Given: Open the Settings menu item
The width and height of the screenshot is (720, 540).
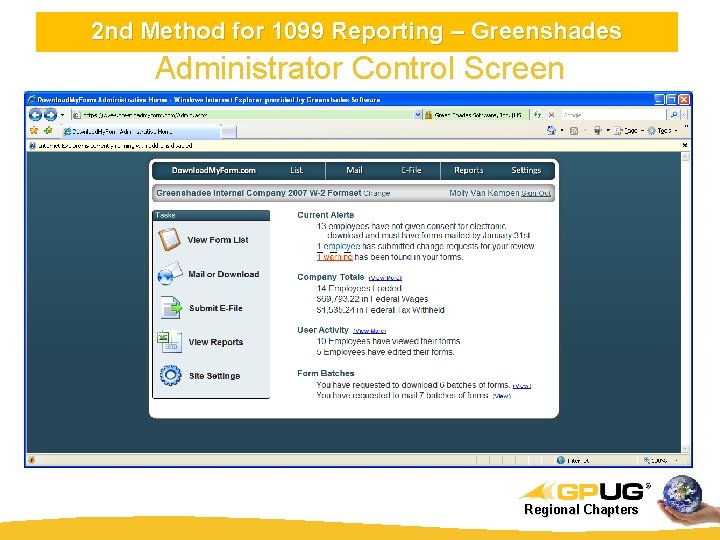Looking at the screenshot, I should point(526,170).
